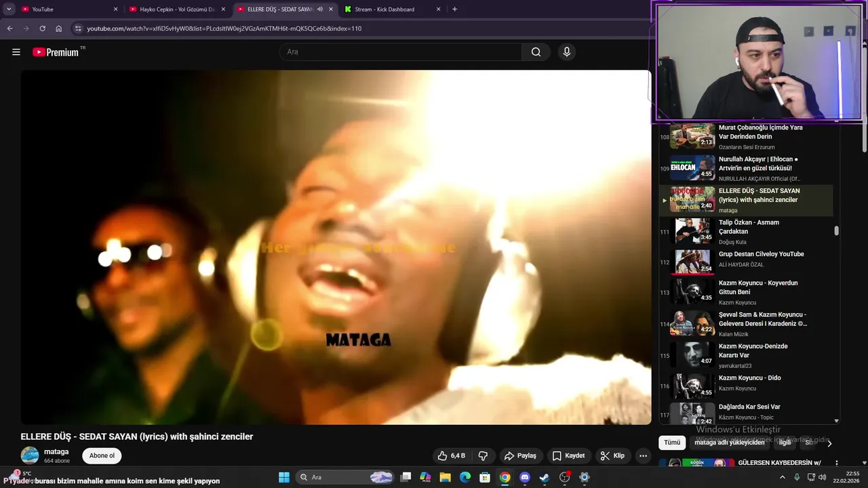Subscribe with Abone ol button
The width and height of the screenshot is (868, 488).
tap(102, 455)
